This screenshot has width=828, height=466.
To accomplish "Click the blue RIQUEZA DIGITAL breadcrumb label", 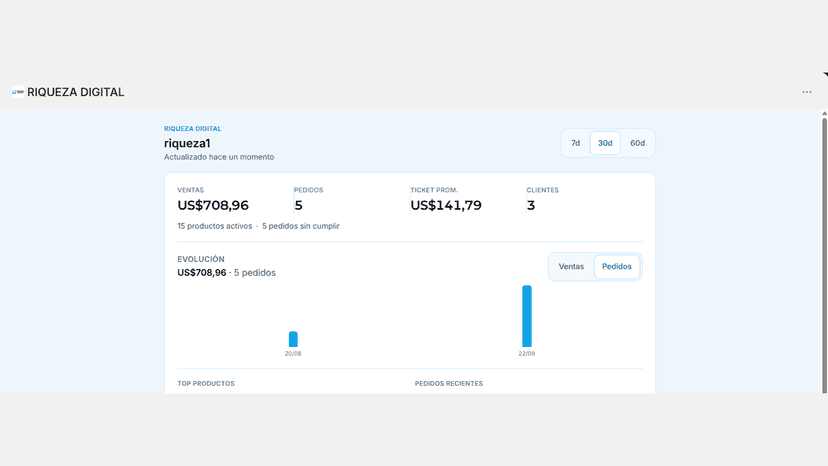I will pos(192,128).
